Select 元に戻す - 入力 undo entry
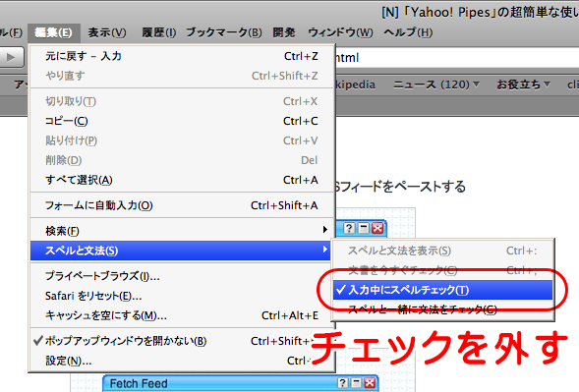The height and width of the screenshot is (392, 579). (182, 56)
